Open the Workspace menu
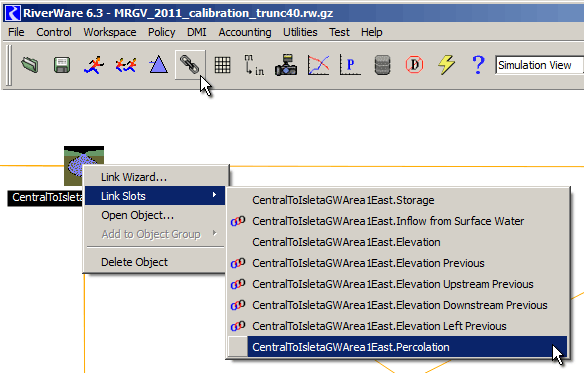584x373 pixels. (x=110, y=32)
